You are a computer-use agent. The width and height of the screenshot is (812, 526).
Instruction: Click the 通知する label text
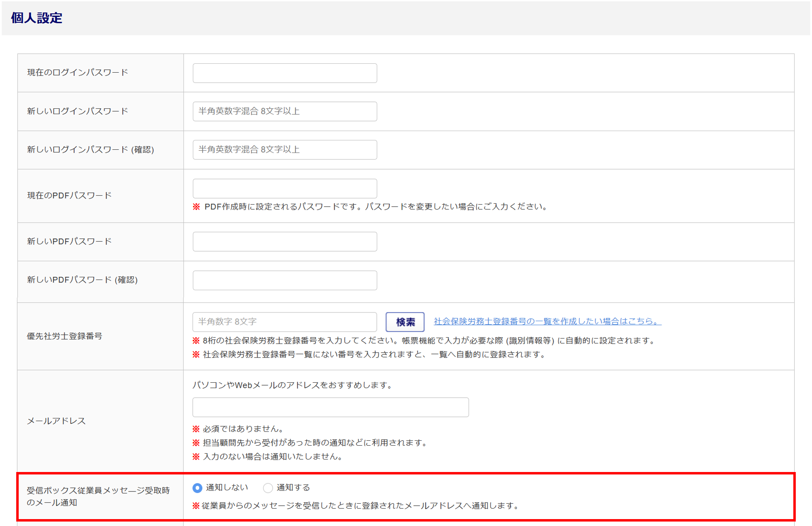(x=293, y=487)
